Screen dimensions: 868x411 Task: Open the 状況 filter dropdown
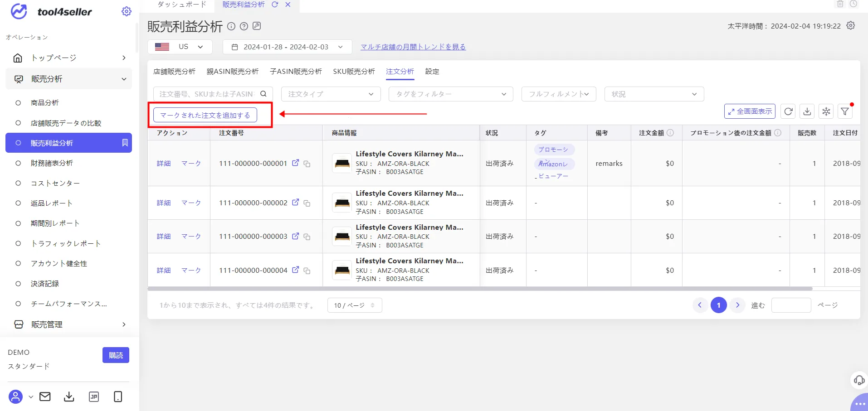tap(654, 94)
